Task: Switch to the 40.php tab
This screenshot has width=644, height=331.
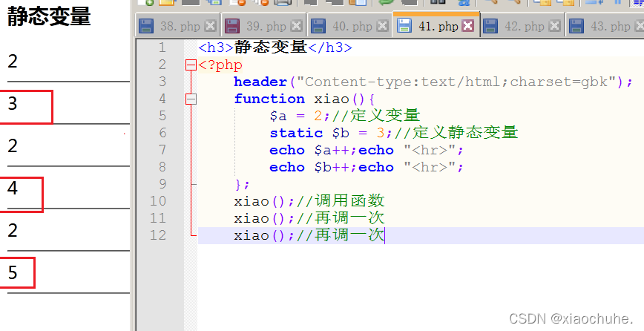Action: (x=350, y=26)
